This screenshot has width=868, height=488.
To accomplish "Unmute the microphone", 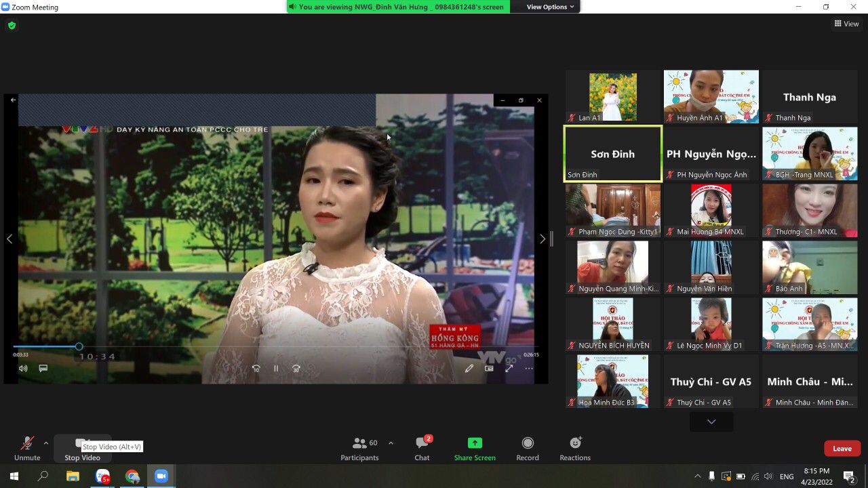I will click(27, 444).
